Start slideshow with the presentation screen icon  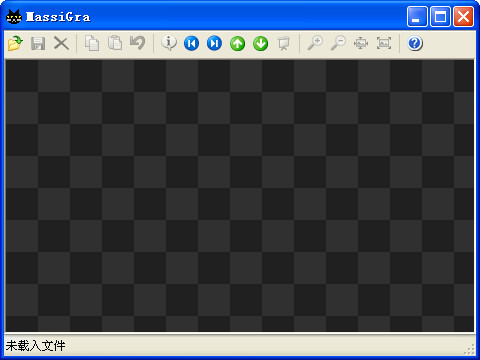[284, 44]
